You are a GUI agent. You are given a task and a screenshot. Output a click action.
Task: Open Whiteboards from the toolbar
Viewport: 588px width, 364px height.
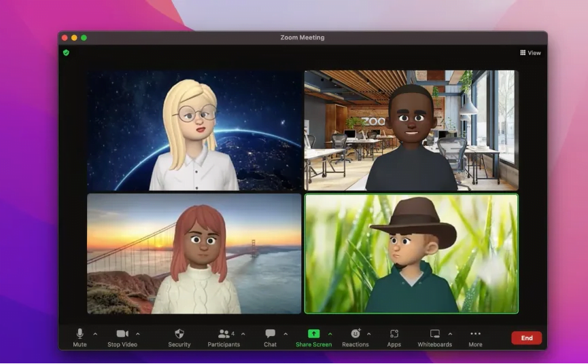pyautogui.click(x=434, y=334)
